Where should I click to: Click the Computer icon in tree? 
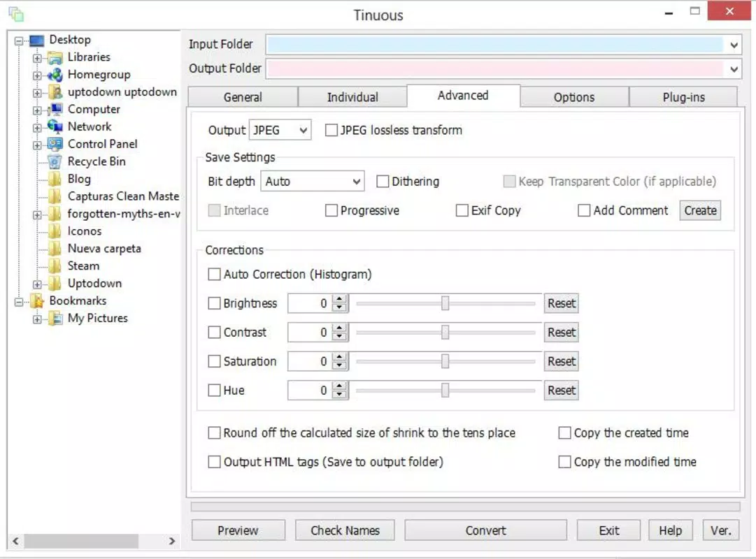(x=55, y=110)
